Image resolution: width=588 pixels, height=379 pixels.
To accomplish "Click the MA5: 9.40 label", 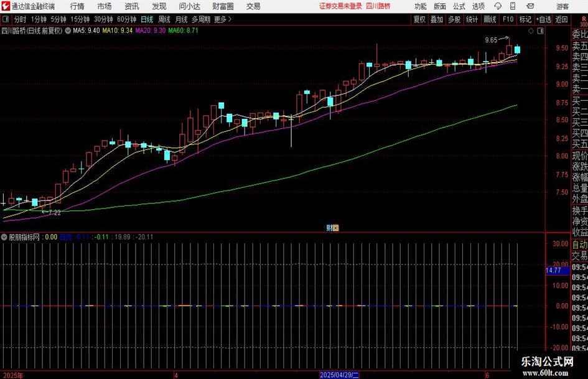I will (x=86, y=30).
